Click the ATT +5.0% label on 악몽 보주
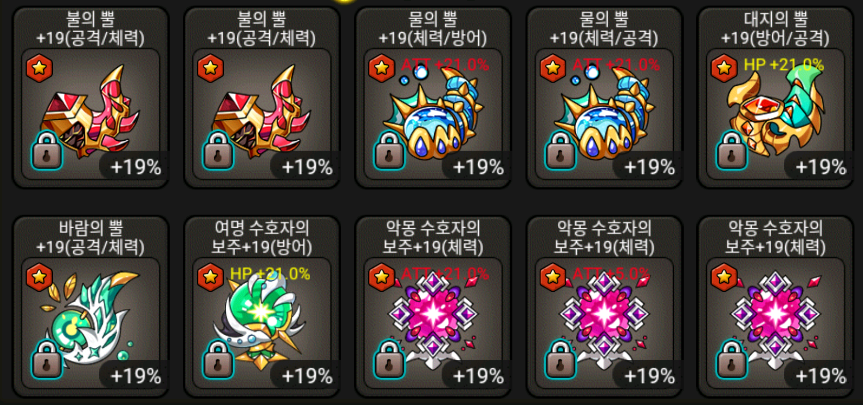 [612, 273]
